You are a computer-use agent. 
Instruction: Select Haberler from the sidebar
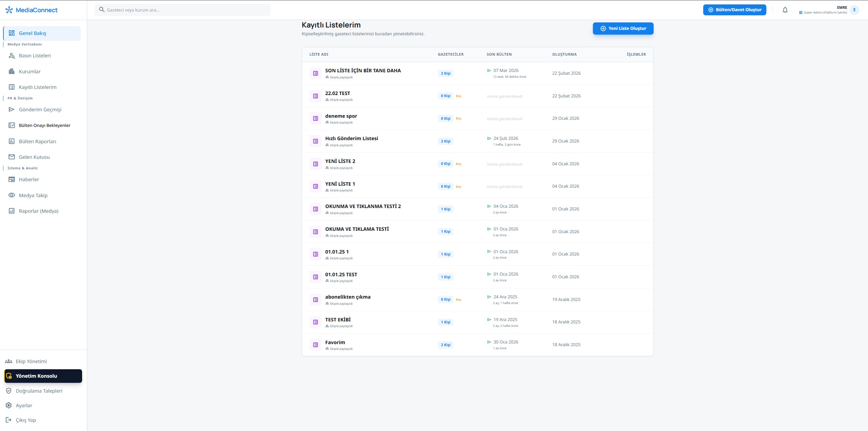pos(29,180)
